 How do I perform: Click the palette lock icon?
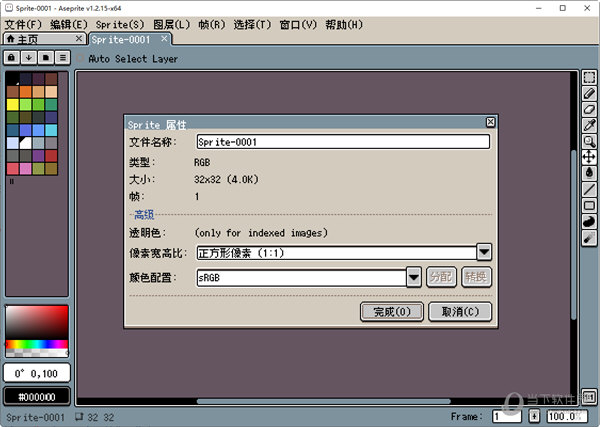[x=11, y=58]
